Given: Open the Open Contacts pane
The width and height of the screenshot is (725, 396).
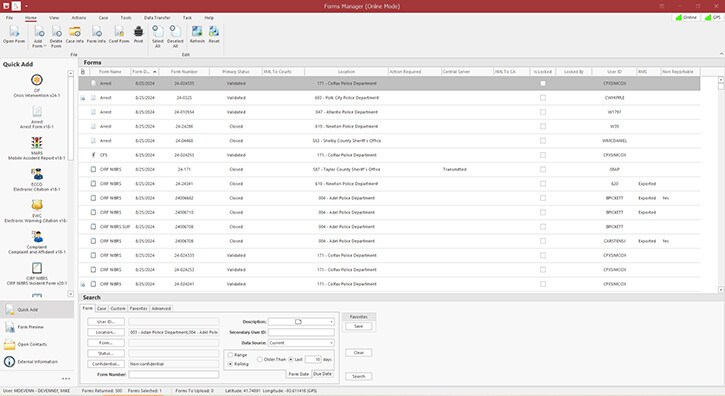Looking at the screenshot, I should [x=37, y=344].
